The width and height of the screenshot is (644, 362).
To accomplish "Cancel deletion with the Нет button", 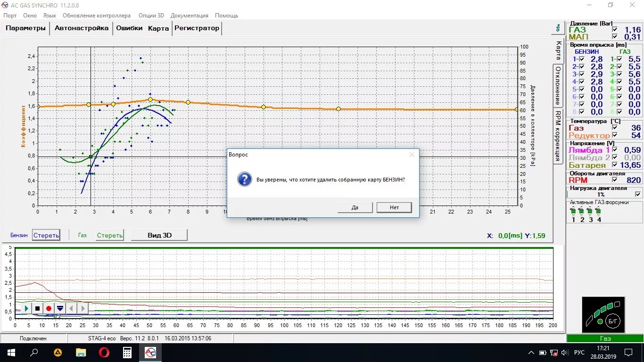I will click(394, 207).
